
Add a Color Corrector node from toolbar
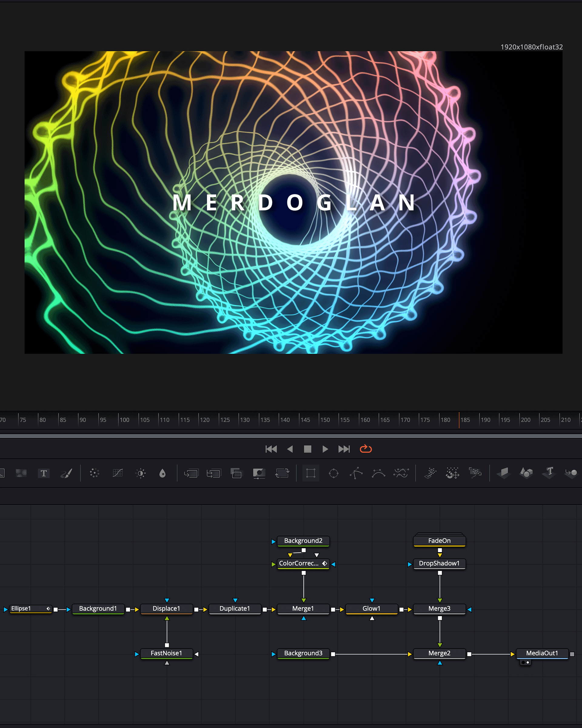[x=95, y=473]
